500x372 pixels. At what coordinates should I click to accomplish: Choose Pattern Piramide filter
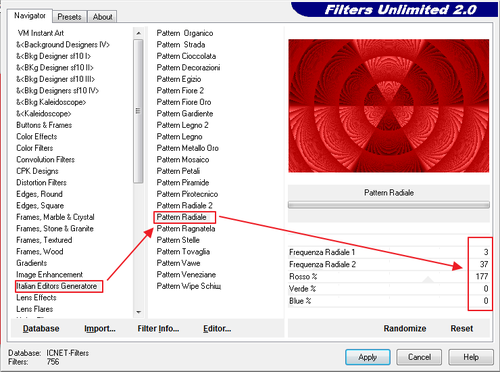point(183,183)
